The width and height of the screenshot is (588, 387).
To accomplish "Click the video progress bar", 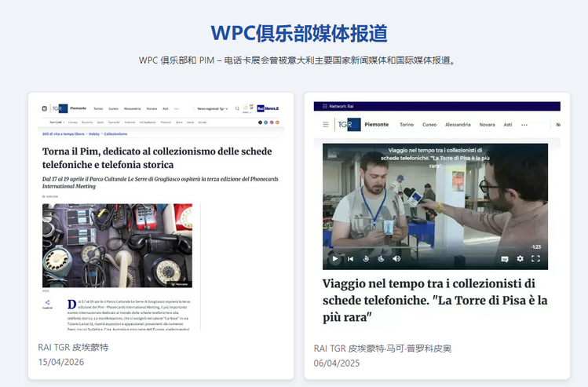I will pyautogui.click(x=422, y=247).
